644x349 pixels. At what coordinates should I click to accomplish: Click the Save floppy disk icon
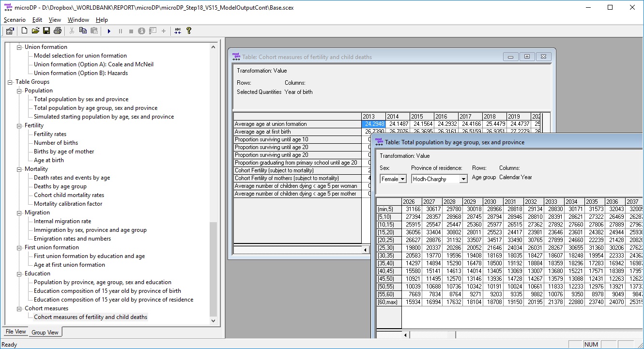pyautogui.click(x=46, y=31)
